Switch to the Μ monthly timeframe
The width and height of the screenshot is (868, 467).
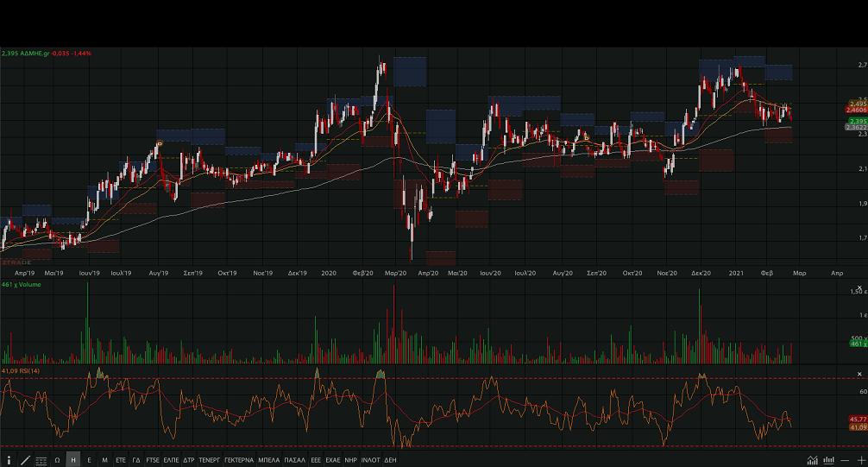point(104,460)
